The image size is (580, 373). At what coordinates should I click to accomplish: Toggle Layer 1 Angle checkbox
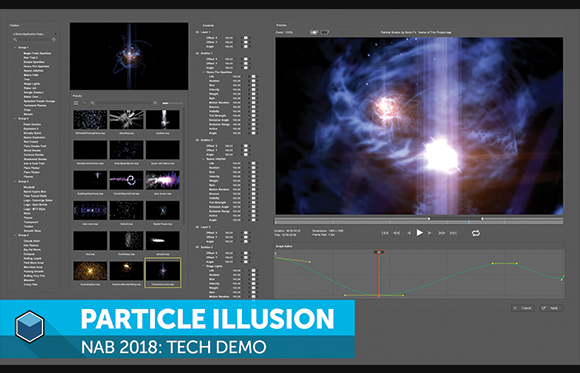point(246,47)
